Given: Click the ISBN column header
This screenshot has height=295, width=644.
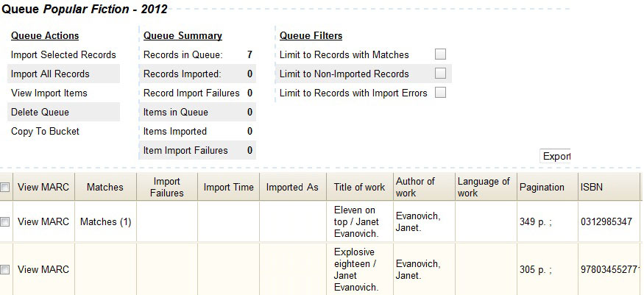Looking at the screenshot, I should click(592, 188).
